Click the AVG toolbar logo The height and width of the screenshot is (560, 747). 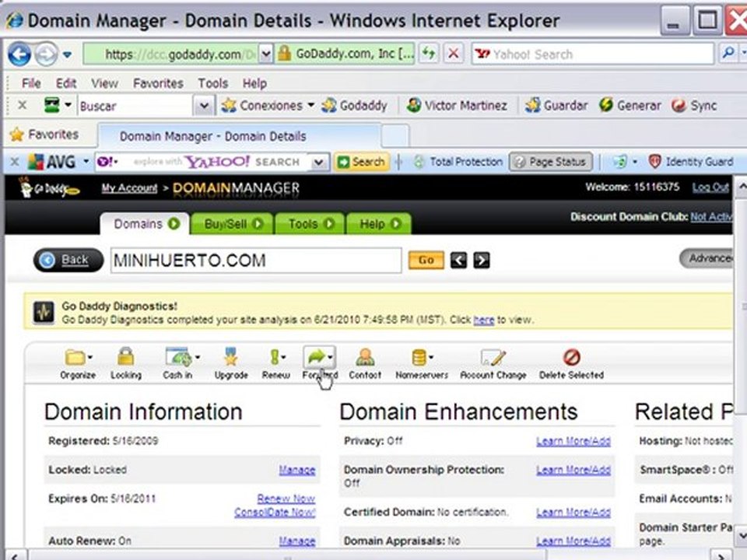click(51, 162)
